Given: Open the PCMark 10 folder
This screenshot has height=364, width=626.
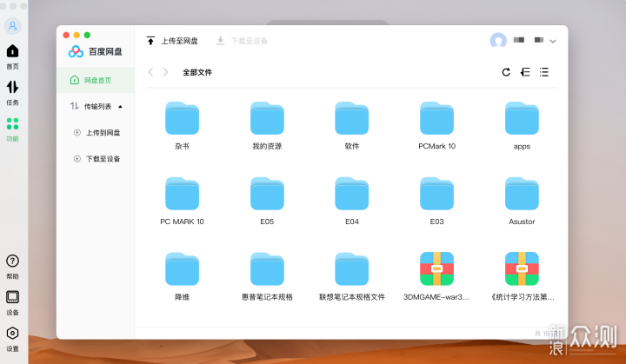Looking at the screenshot, I should coord(436,118).
